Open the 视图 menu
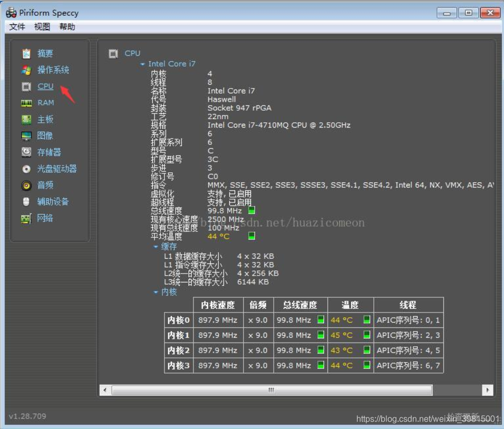 [42, 27]
